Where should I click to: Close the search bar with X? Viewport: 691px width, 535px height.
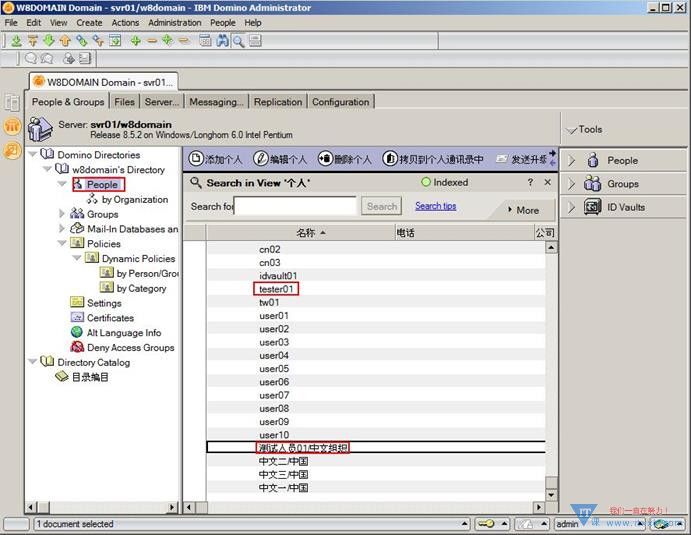coord(547,182)
